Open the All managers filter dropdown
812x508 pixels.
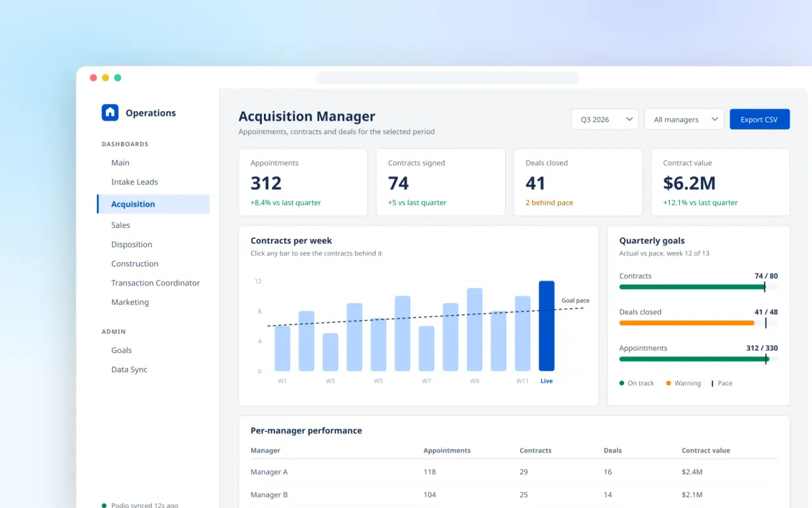pyautogui.click(x=684, y=119)
